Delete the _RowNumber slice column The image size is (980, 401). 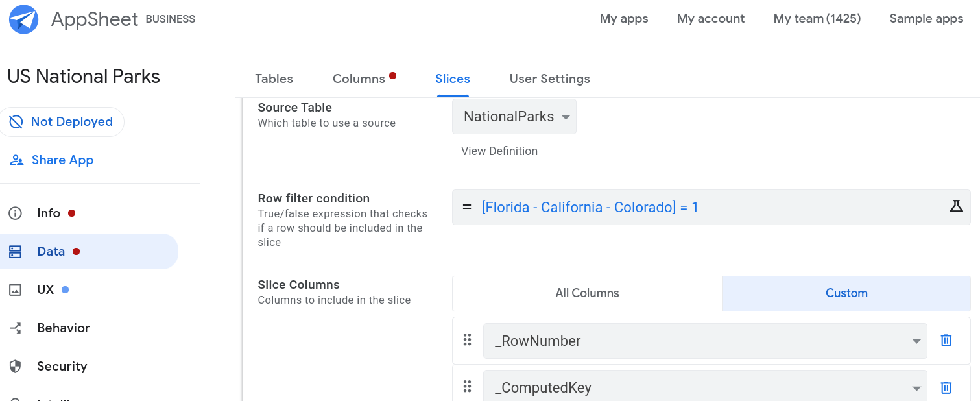(946, 340)
